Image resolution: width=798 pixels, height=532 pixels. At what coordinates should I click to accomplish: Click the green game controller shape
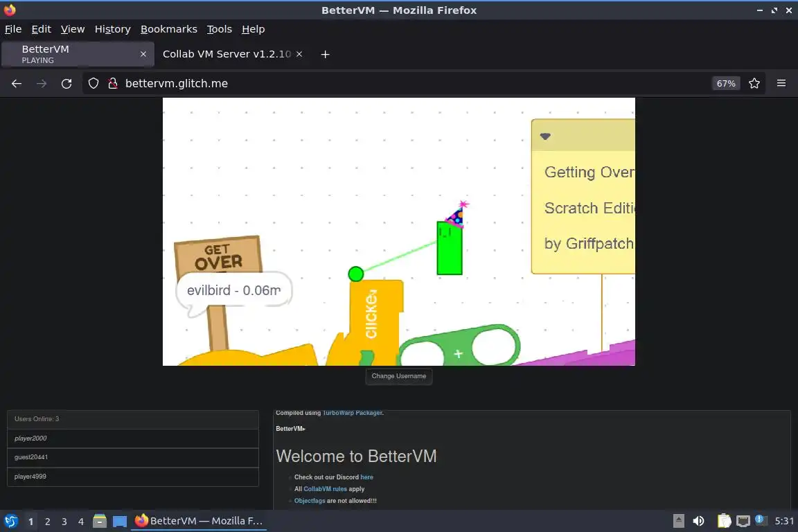pyautogui.click(x=459, y=346)
